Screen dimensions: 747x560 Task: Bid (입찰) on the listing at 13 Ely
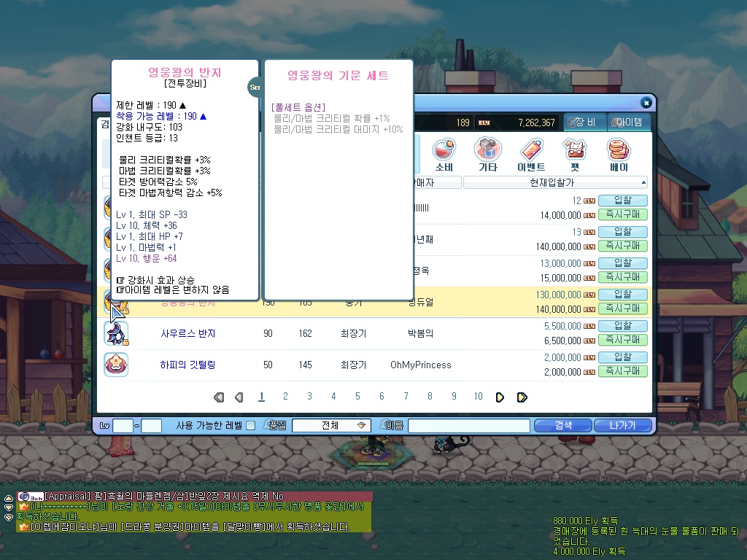point(623,232)
